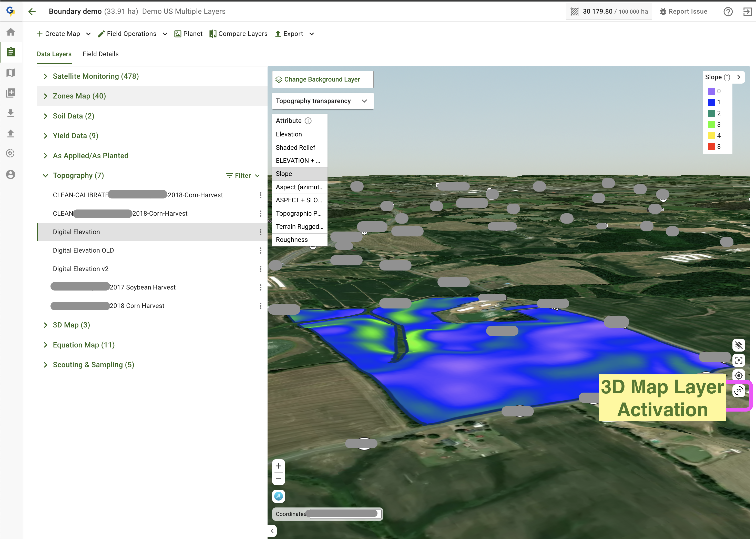Click Change Background Layer button
756x539 pixels.
(322, 79)
